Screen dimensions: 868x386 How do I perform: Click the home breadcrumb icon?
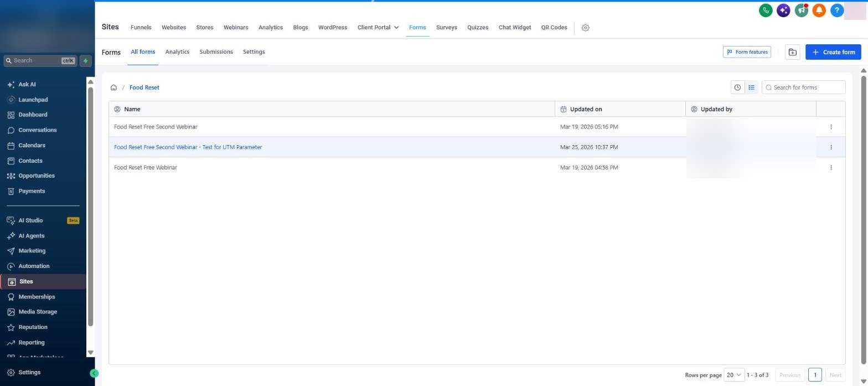pyautogui.click(x=113, y=88)
